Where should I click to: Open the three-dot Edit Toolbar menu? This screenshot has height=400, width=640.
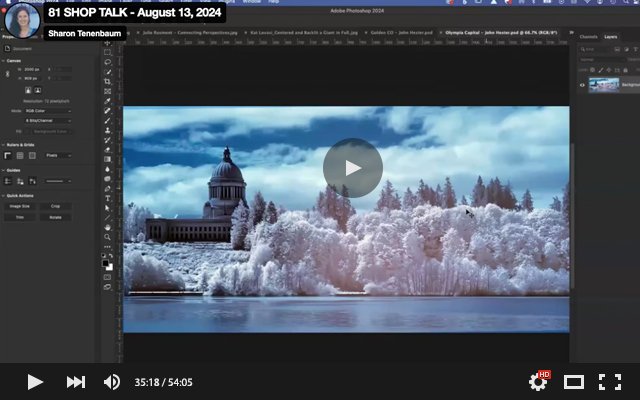[x=107, y=247]
